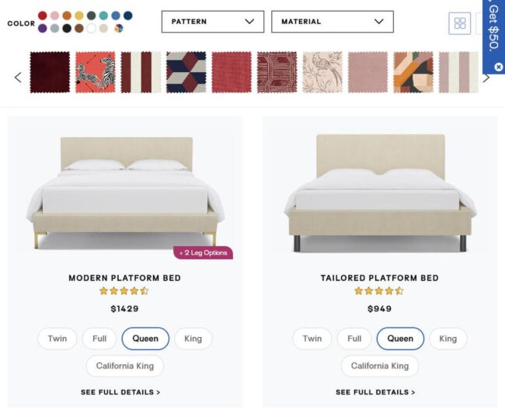Screen dimensions: 505x420
Task: Choose California King for Modern Platform Bed
Action: [125, 366]
